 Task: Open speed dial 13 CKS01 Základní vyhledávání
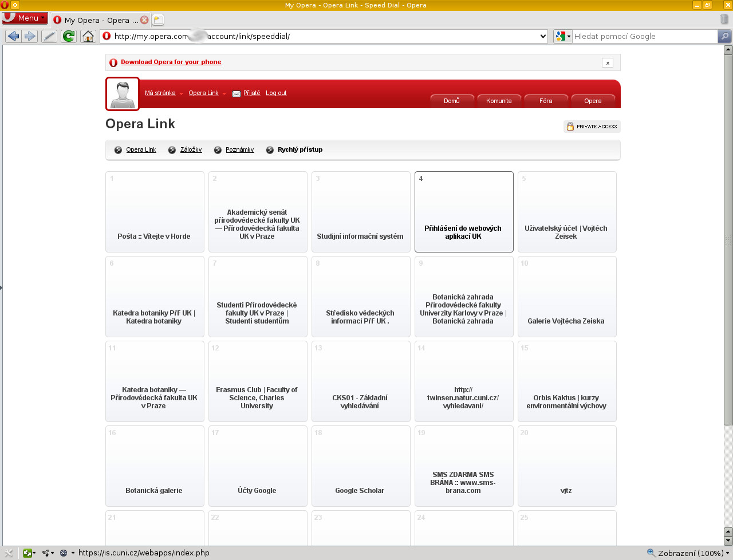pyautogui.click(x=361, y=381)
